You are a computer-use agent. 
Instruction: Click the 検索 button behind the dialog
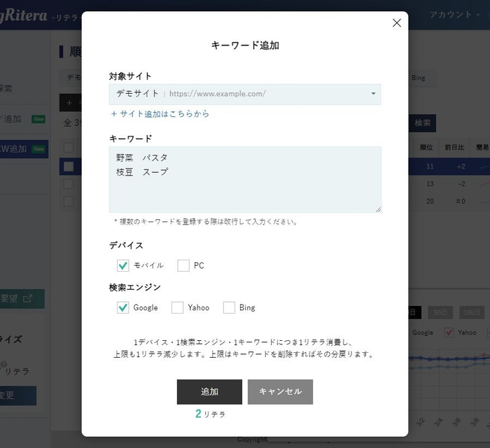click(422, 123)
